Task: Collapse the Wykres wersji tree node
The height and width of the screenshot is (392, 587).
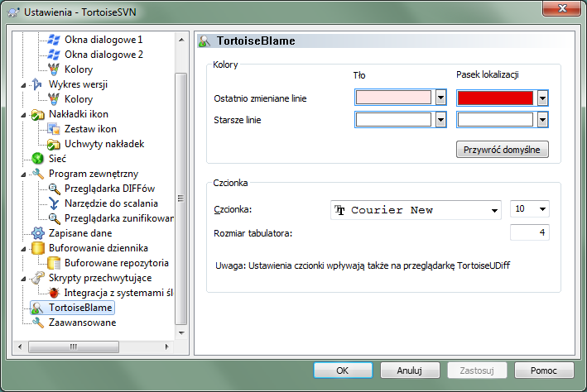Action: [x=23, y=85]
